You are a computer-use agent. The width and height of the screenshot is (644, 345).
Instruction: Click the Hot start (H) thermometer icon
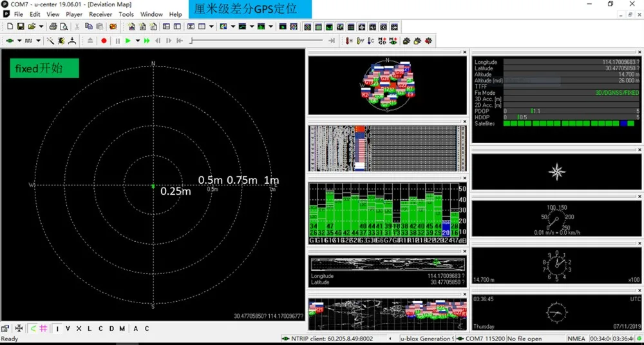click(x=350, y=41)
